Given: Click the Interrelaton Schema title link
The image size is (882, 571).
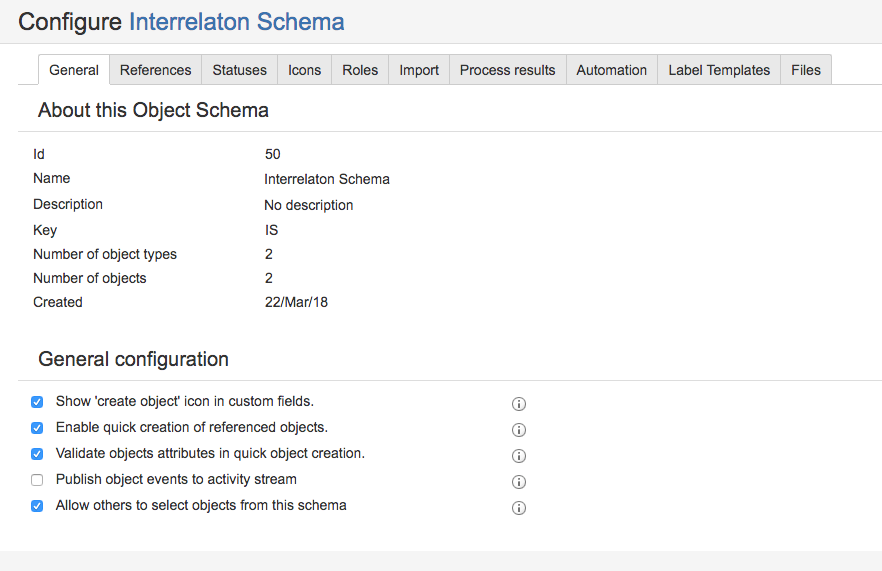Looking at the screenshot, I should click(237, 22).
